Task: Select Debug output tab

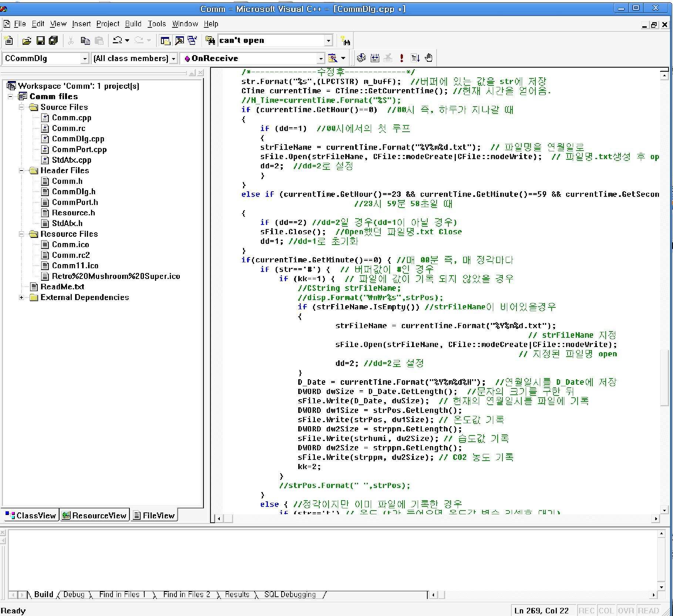Action: [x=74, y=595]
